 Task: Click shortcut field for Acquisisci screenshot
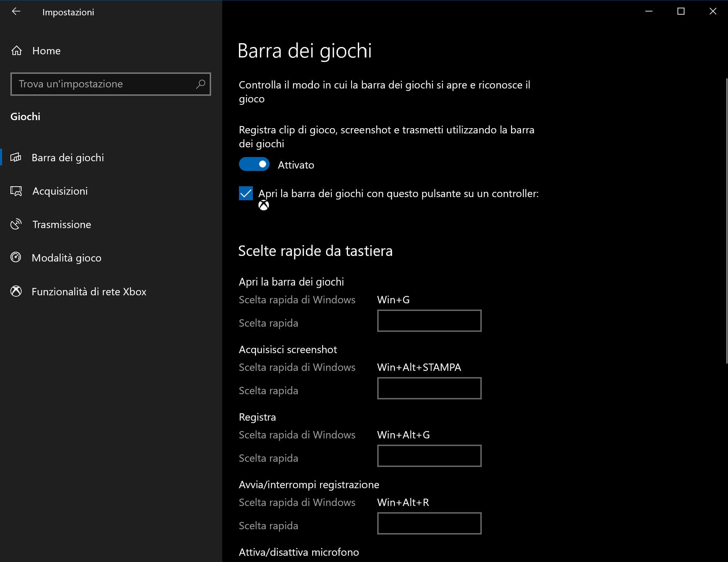[x=429, y=388]
